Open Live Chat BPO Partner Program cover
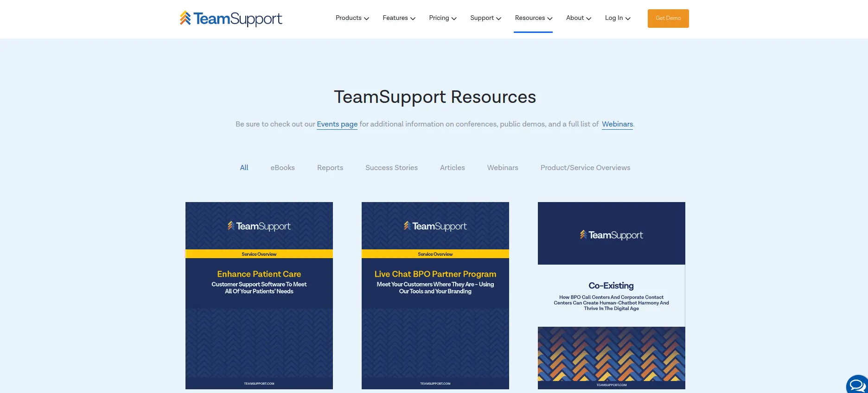This screenshot has height=393, width=868. [435, 295]
